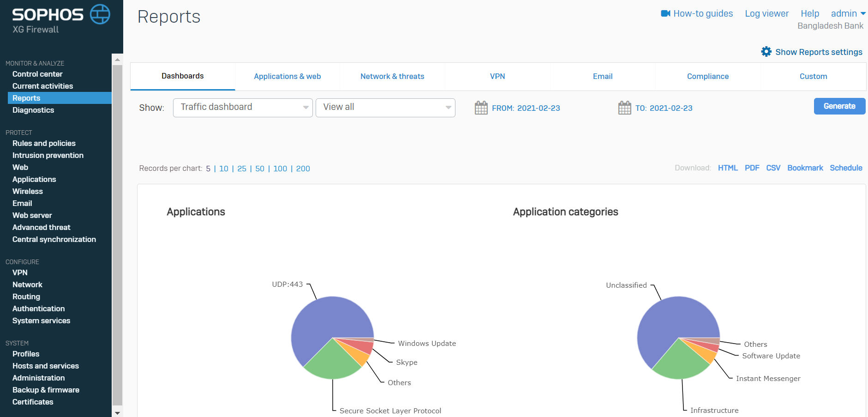Click the FROM: 2021-02-23 date link

tap(526, 108)
